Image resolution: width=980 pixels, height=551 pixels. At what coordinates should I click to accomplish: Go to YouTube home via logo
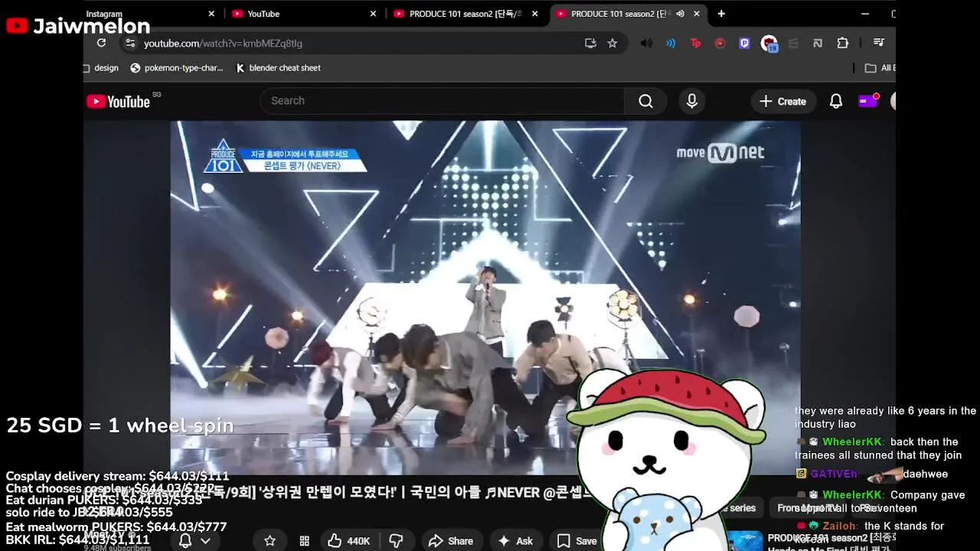(118, 101)
